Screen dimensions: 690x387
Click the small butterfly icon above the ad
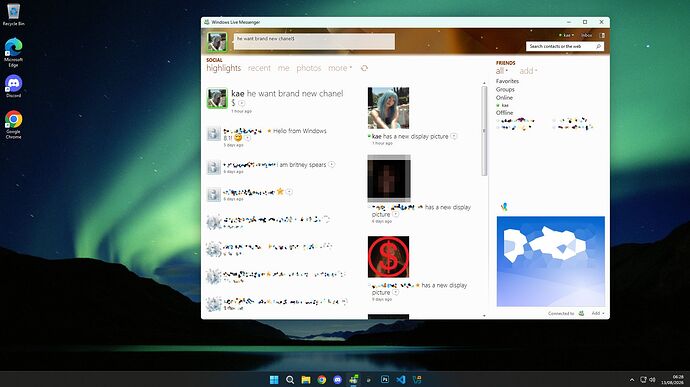pyautogui.click(x=504, y=206)
